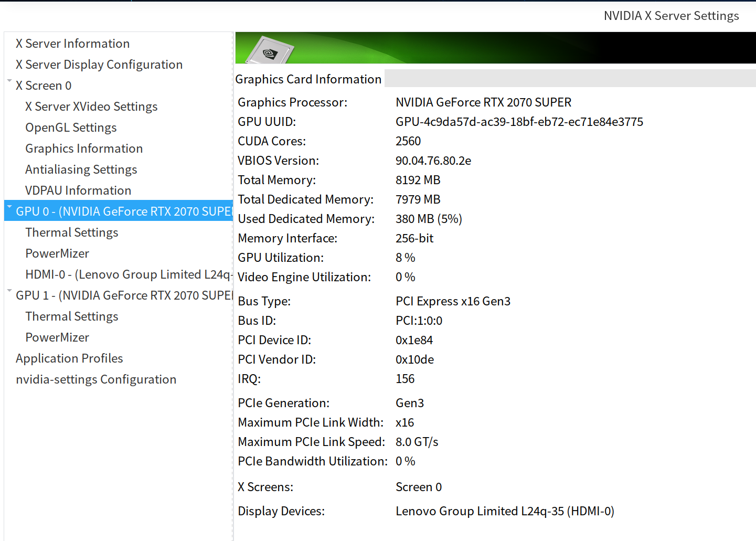The height and width of the screenshot is (541, 756).
Task: Open Antialiasing Settings
Action: pos(81,169)
